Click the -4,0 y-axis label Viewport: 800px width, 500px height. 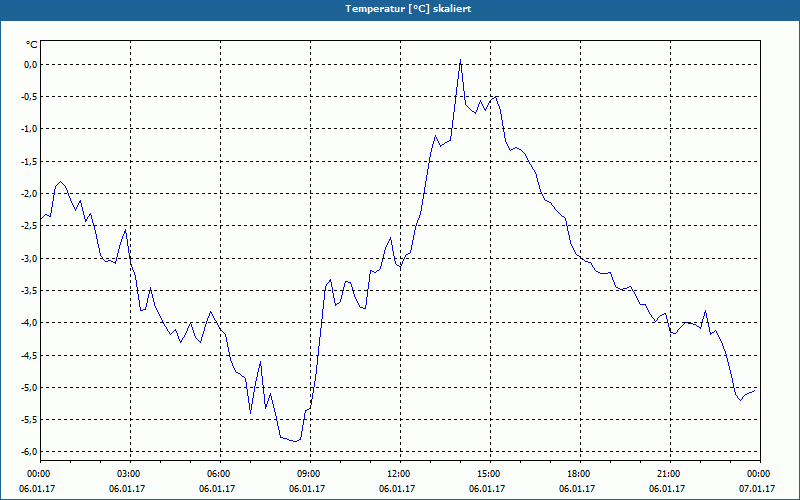pyautogui.click(x=29, y=322)
